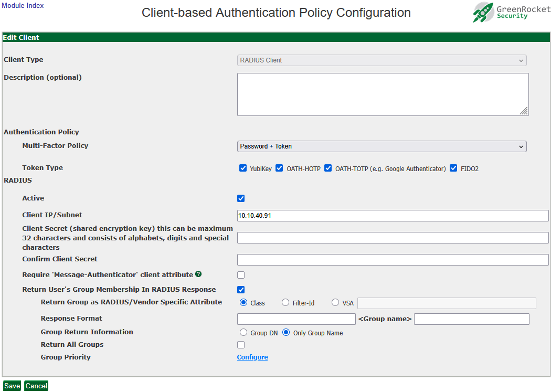The height and width of the screenshot is (392, 551).
Task: Click the Client IP/Subnet input field
Action: point(393,216)
